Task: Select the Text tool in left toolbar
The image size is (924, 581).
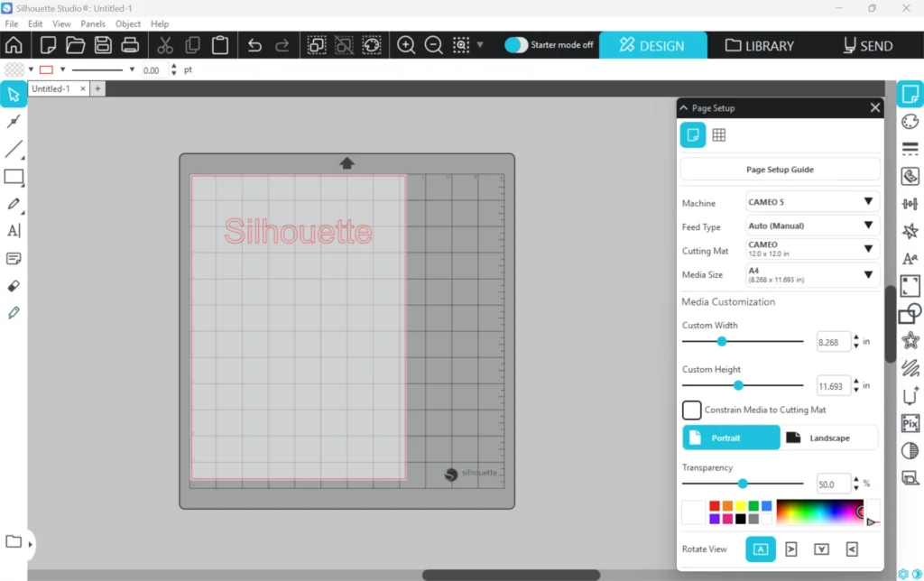Action: click(14, 231)
